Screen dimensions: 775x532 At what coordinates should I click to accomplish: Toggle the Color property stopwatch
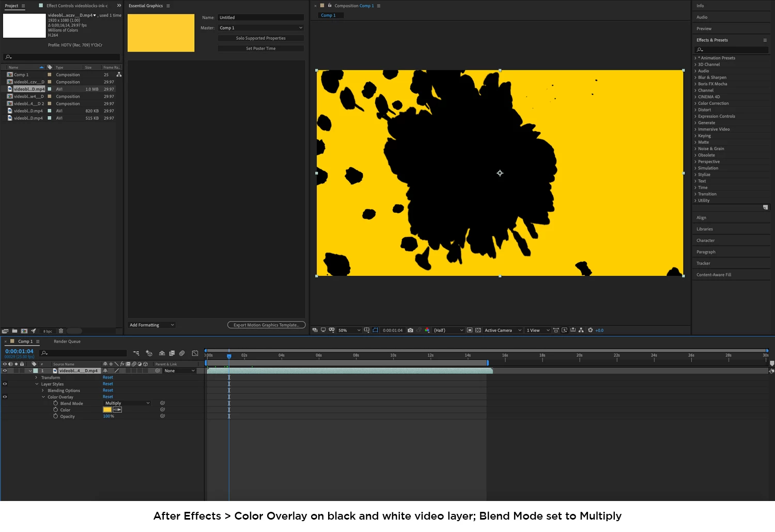(56, 410)
